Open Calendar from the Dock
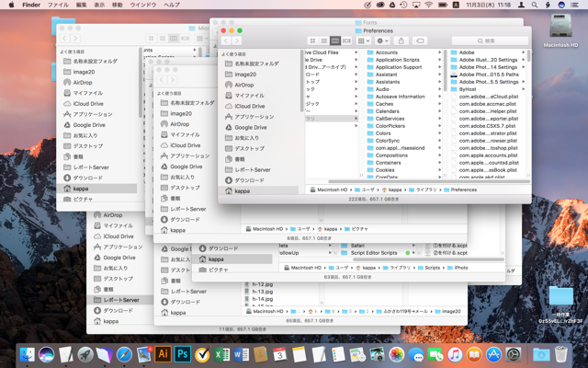The image size is (588, 368). coord(279,354)
